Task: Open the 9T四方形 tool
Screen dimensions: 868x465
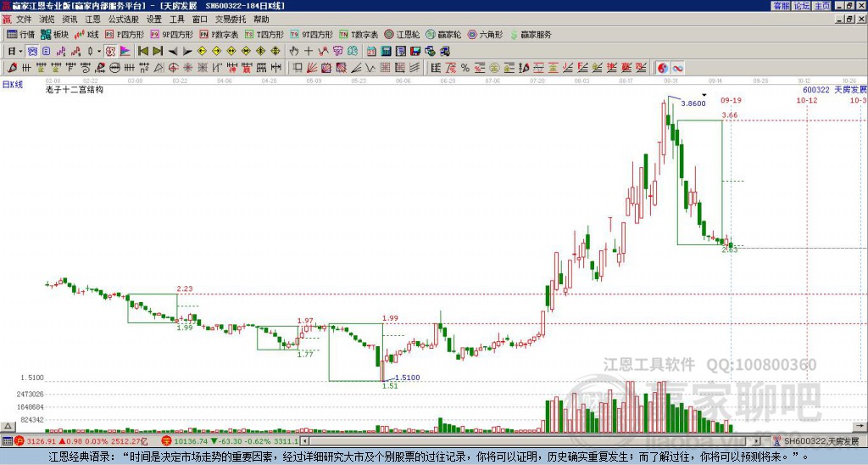Action: point(312,34)
